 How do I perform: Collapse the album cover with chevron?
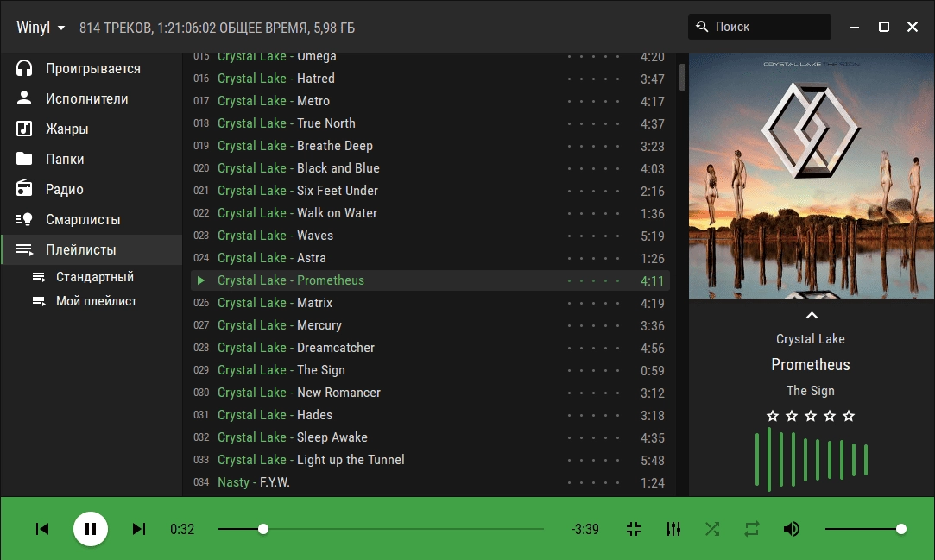click(x=812, y=315)
